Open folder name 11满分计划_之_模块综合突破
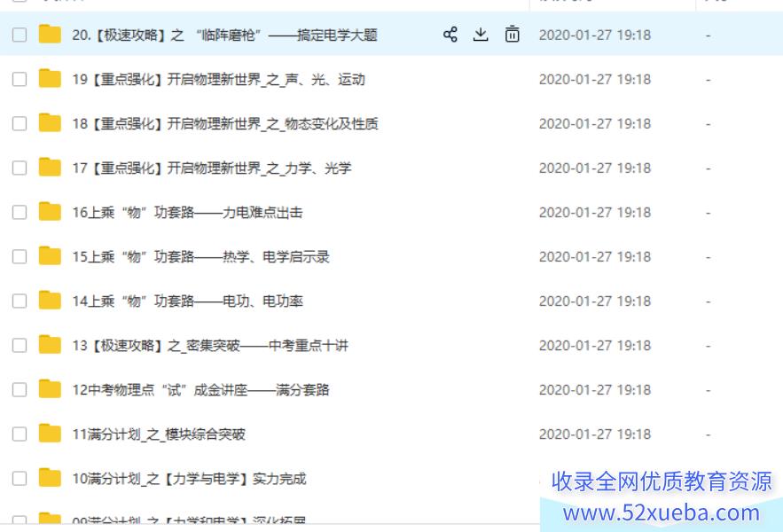 [159, 434]
